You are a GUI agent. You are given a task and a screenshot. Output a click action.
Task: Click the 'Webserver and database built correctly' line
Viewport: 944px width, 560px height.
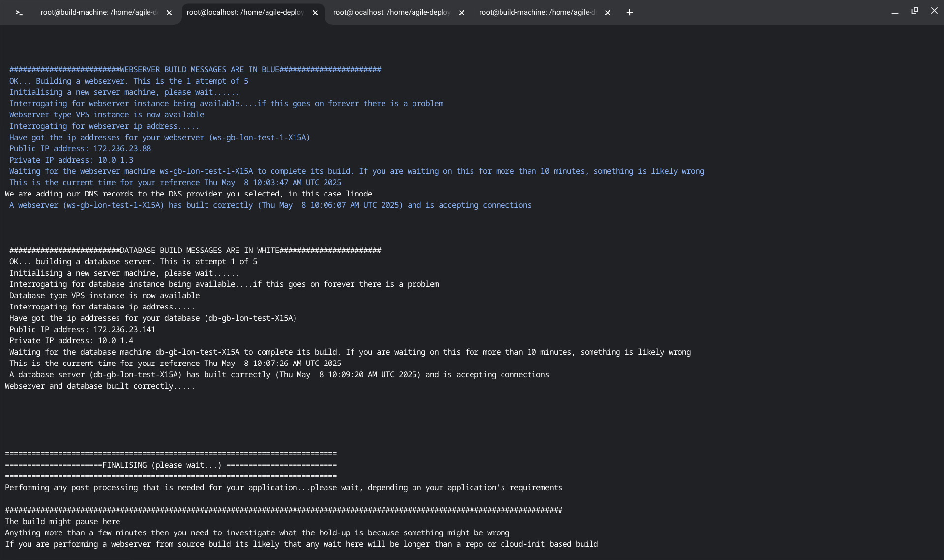[100, 386]
